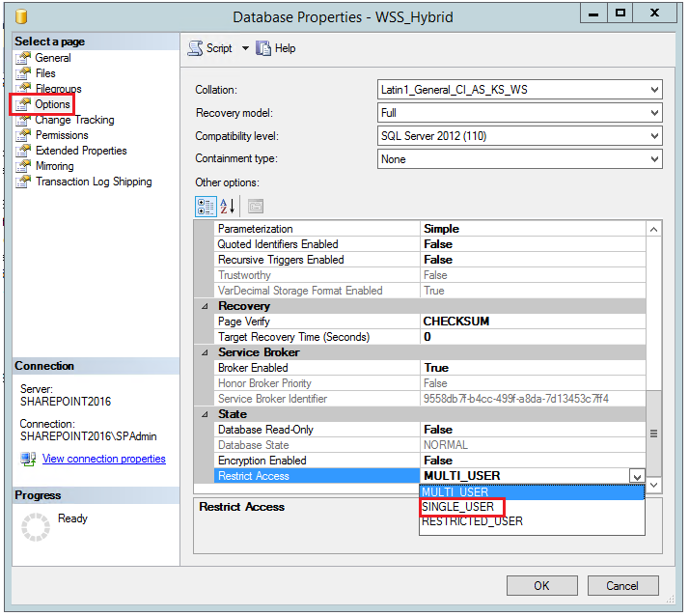Viewport: 689px width, 616px height.
Task: Select Quoted Identifiers Enabled row
Action: (429, 244)
